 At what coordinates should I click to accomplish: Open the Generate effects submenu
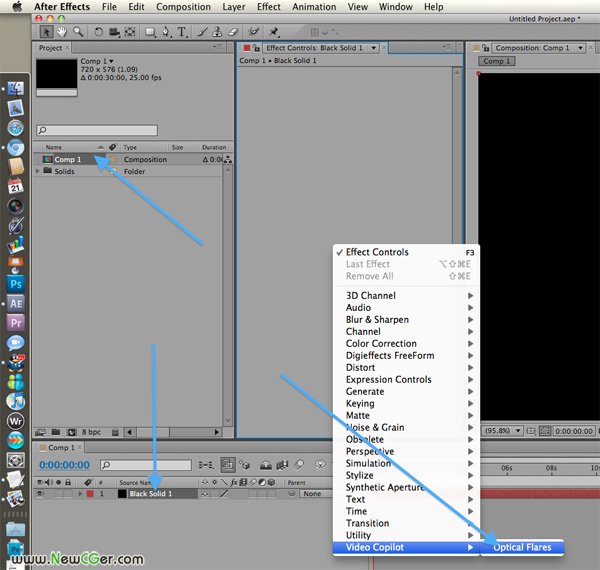406,391
